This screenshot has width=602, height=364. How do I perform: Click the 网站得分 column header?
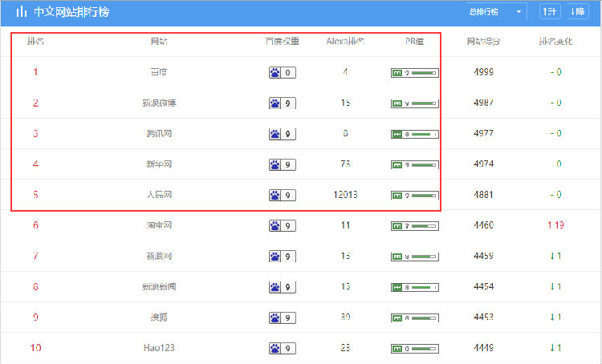click(483, 42)
